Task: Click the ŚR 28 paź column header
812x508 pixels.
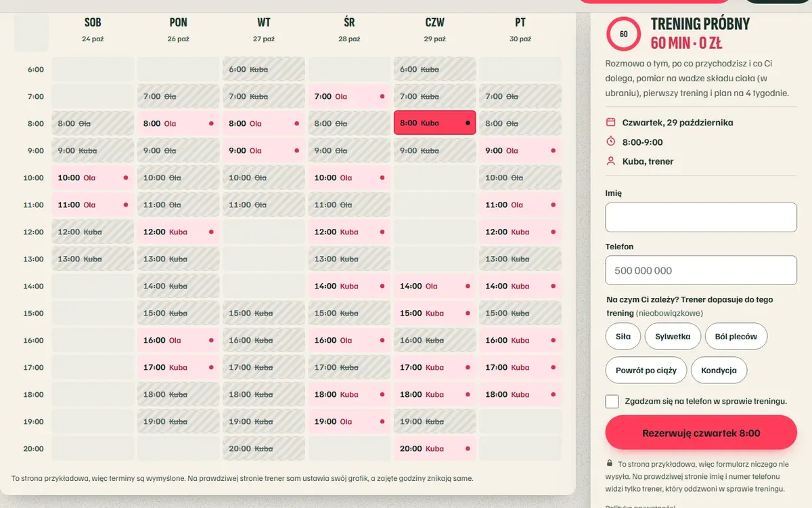Action: coord(350,30)
